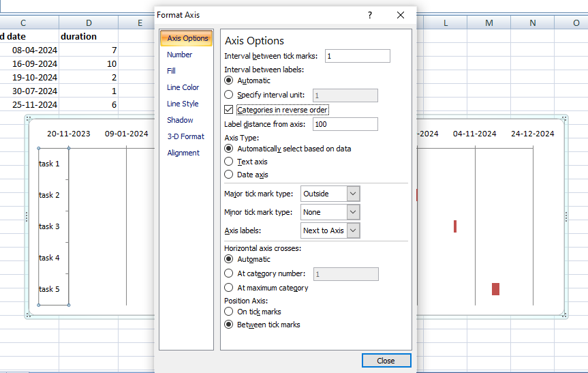Switch to Fill tab

point(172,71)
